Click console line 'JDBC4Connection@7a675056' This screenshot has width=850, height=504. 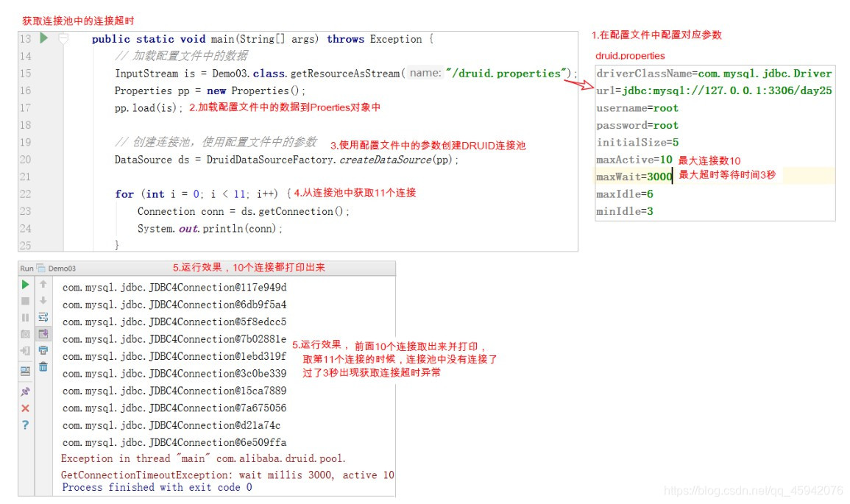tap(174, 408)
